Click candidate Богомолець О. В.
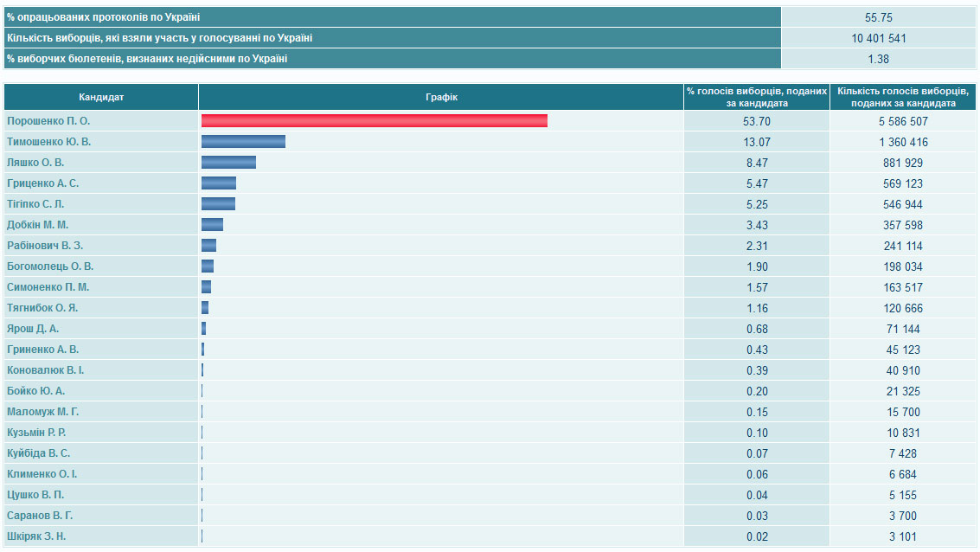 50,266
